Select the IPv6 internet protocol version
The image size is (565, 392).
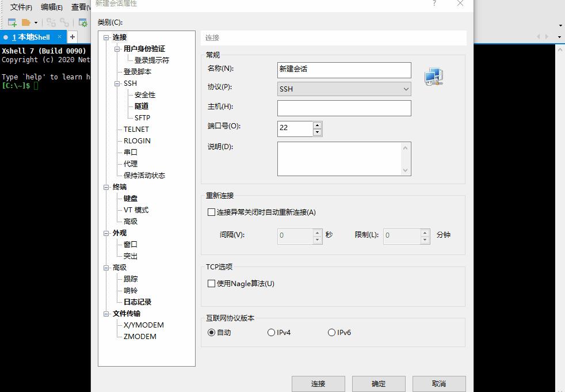tap(331, 332)
